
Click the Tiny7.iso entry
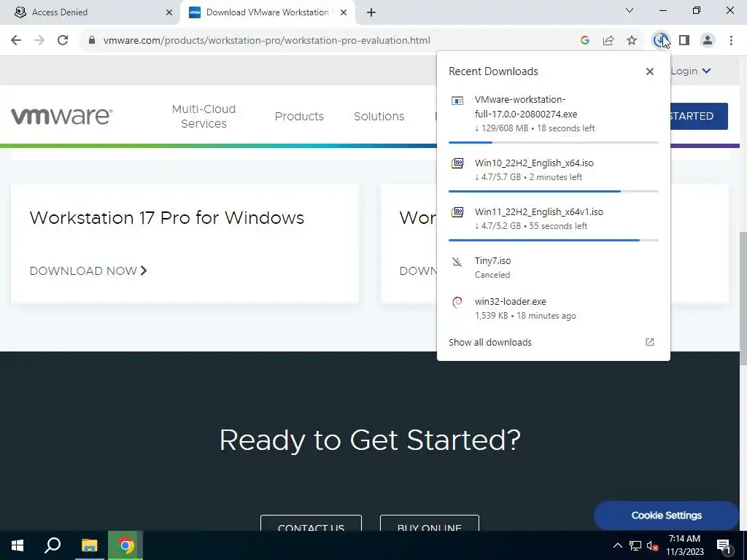tap(554, 268)
